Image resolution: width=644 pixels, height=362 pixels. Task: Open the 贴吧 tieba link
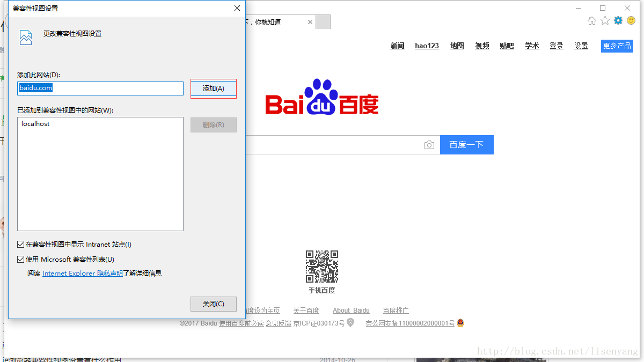[x=507, y=46]
